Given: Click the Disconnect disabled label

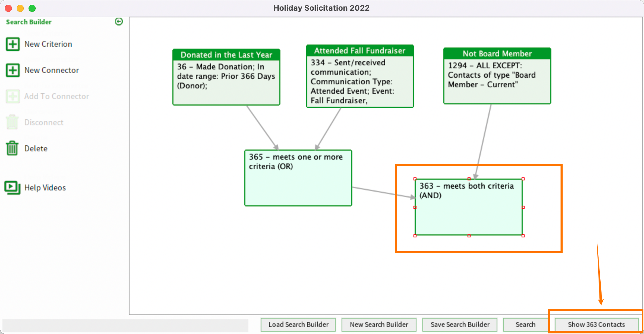Looking at the screenshot, I should [44, 123].
